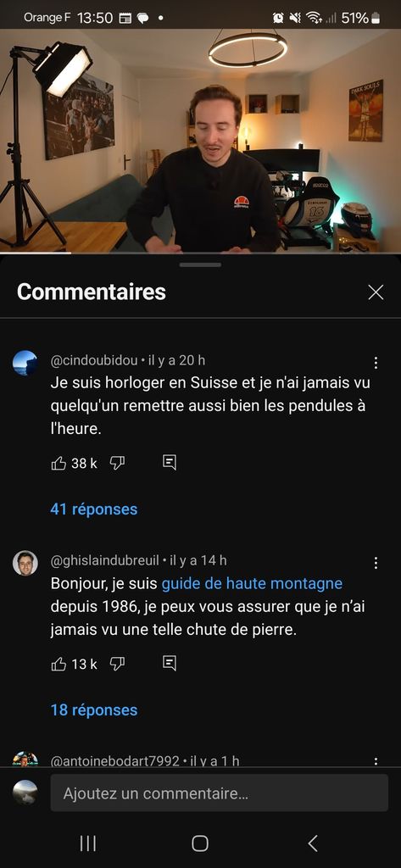The image size is (401, 868).
Task: Open @cindoubidou profile avatar
Action: [x=25, y=363]
